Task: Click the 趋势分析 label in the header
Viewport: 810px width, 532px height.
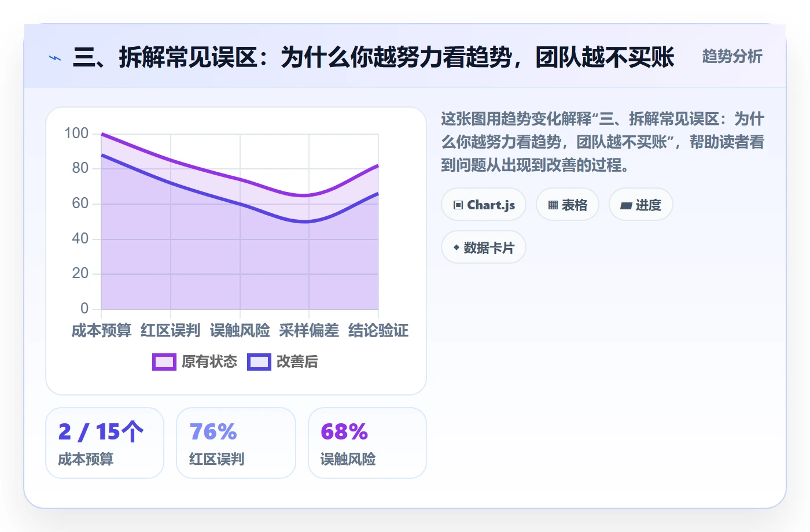Action: pos(732,56)
